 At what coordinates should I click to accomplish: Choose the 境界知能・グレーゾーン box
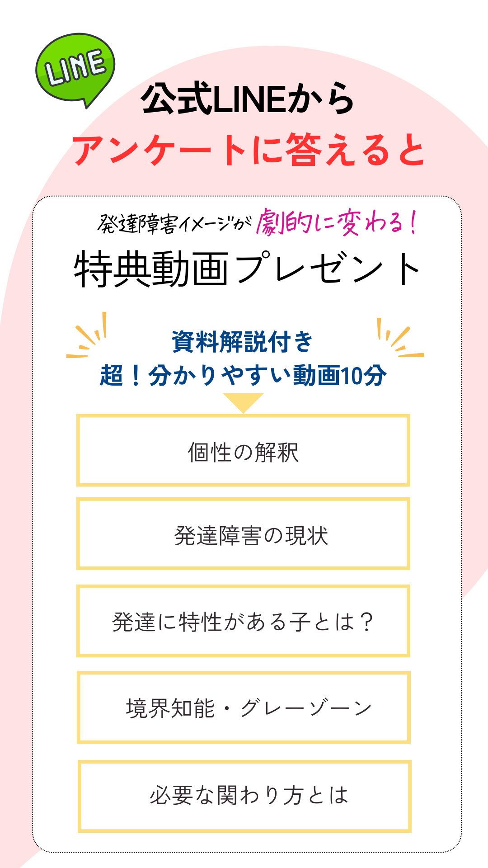pos(243,708)
